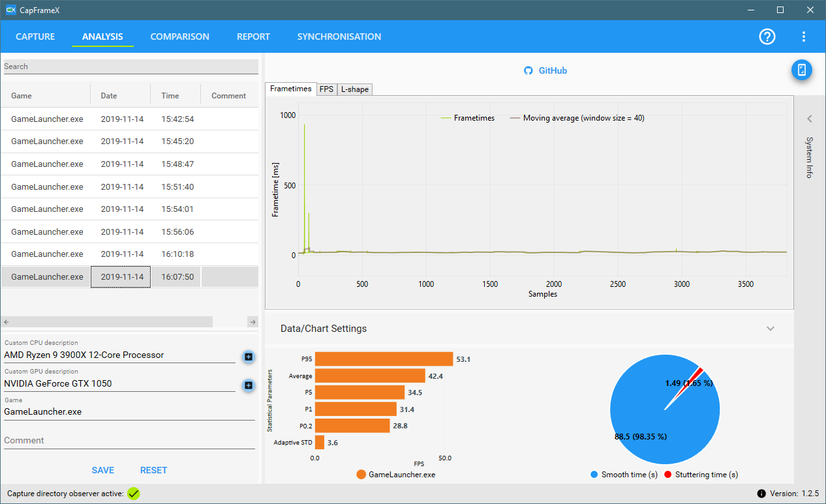Screen dimensions: 826x504
Task: Click the Version: 1.2.5 status text
Action: [794, 494]
